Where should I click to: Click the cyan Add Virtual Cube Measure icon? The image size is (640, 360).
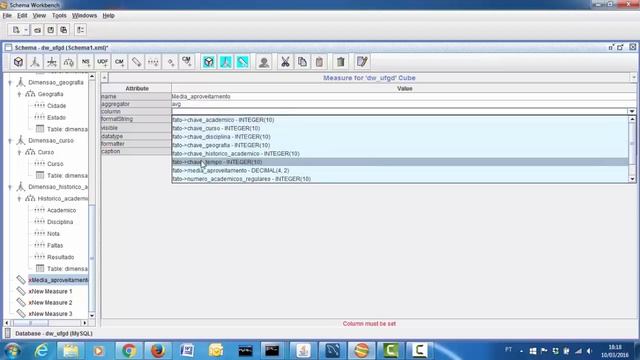coord(242,62)
